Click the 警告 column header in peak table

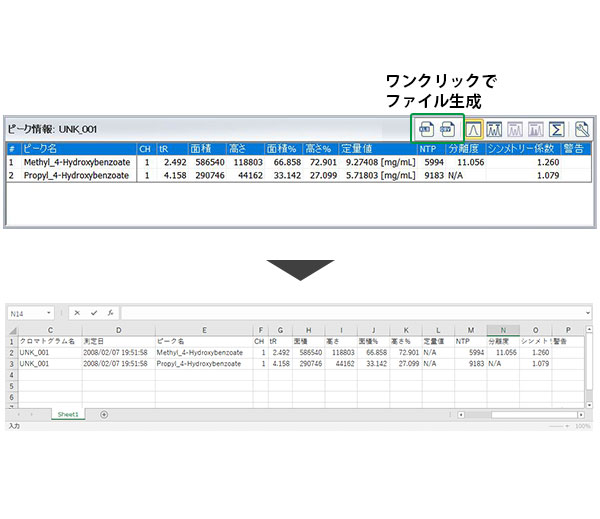click(576, 149)
